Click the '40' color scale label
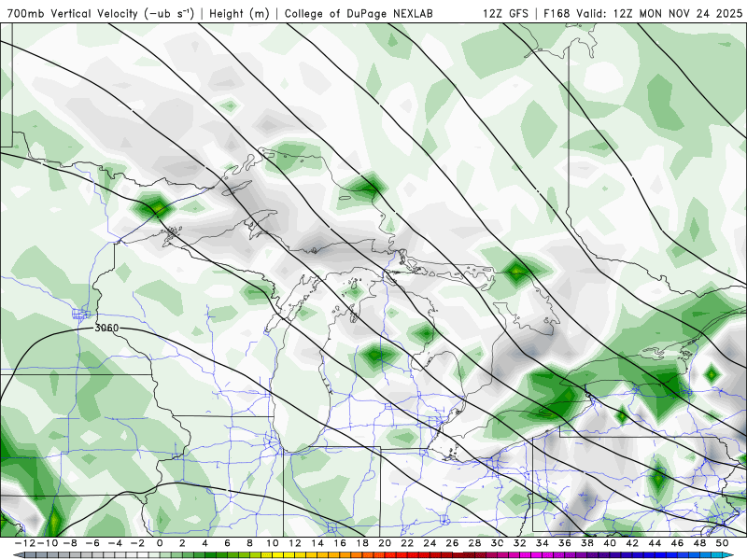747x560 pixels. pos(610,543)
